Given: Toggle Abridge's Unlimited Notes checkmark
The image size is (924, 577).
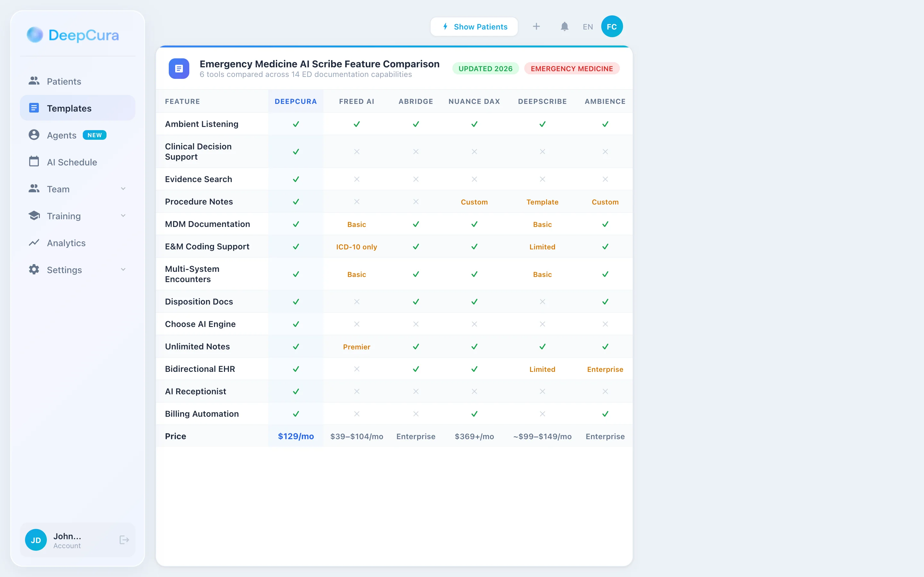Looking at the screenshot, I should pos(416,347).
